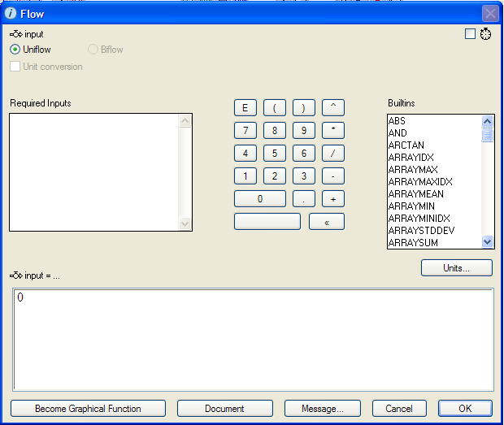Image resolution: width=504 pixels, height=425 pixels.
Task: Click the E keypad button
Action: (245, 108)
